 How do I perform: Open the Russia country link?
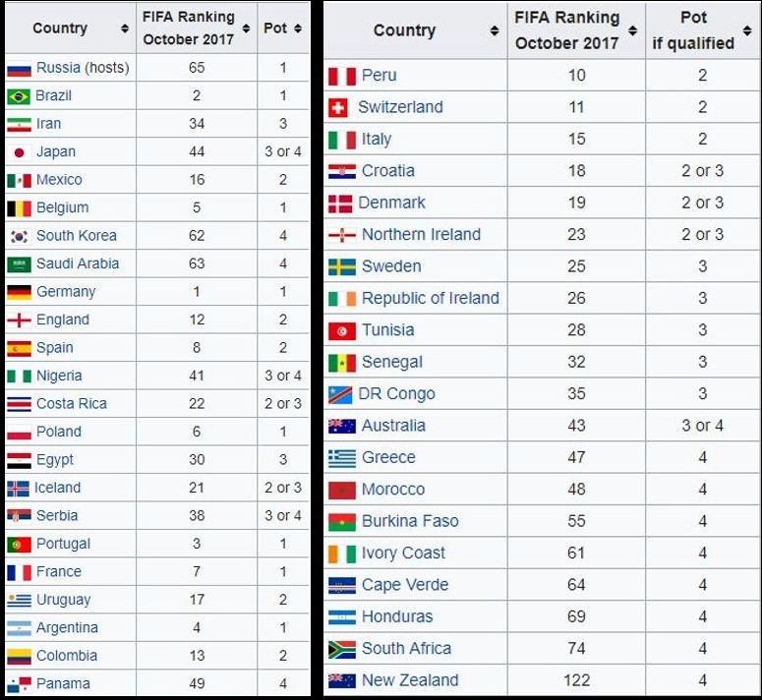[x=59, y=68]
